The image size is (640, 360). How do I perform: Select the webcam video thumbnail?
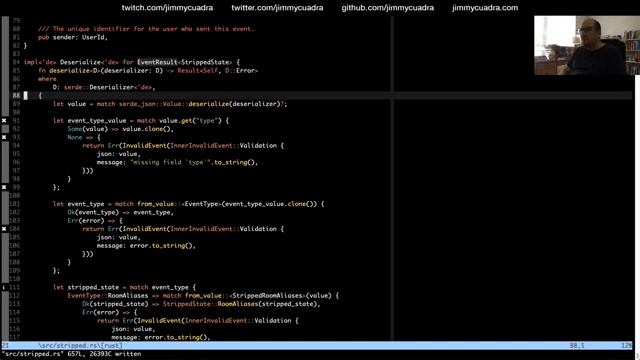[587, 45]
